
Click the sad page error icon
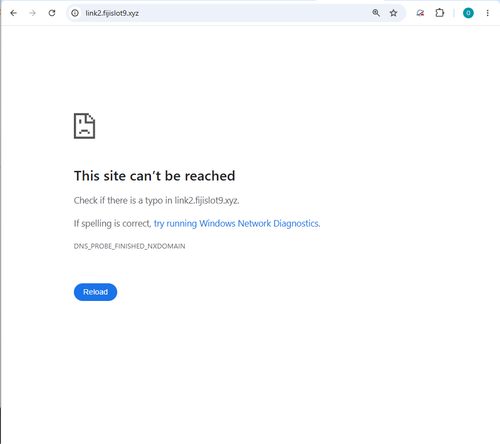tap(84, 126)
